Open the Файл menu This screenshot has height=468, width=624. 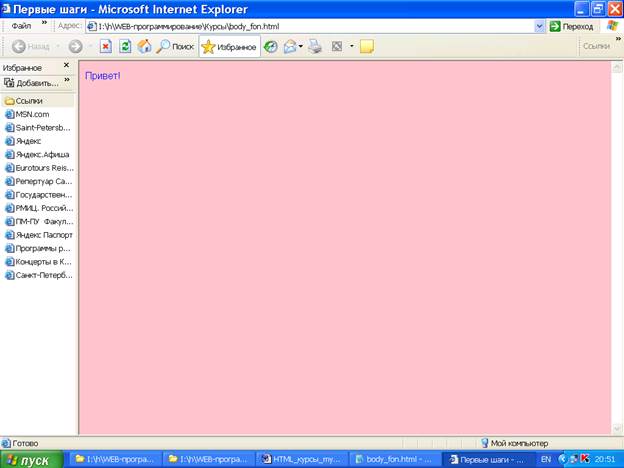(x=21, y=26)
